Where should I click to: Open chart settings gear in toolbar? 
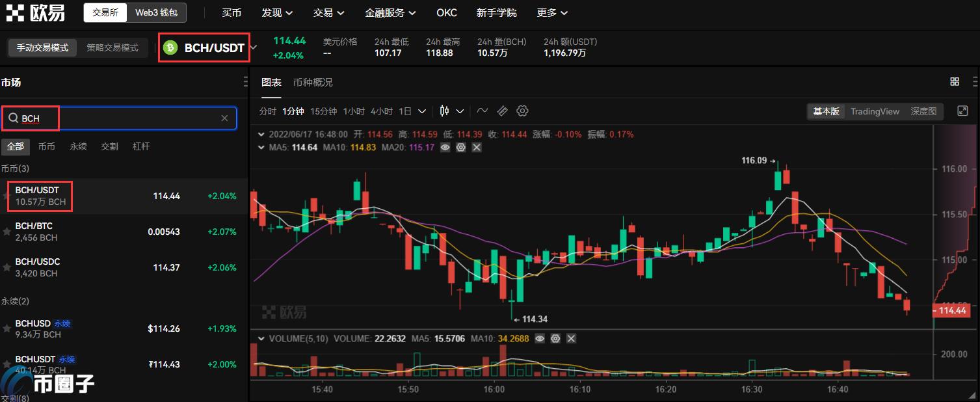[522, 111]
